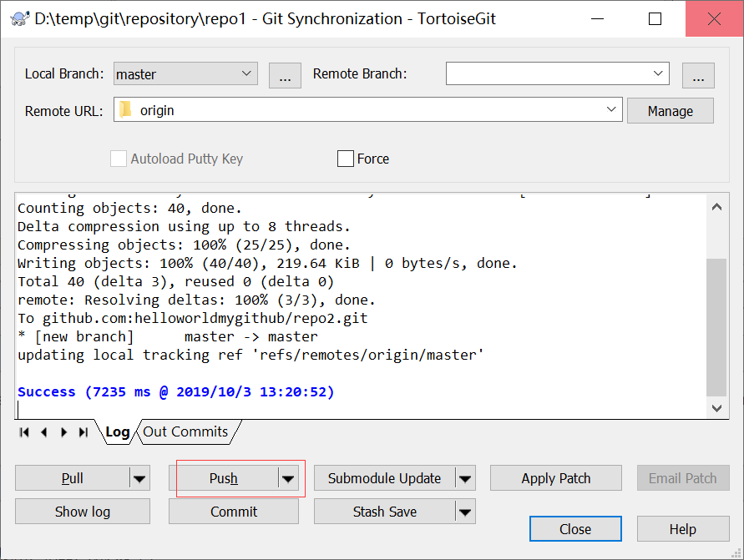Screen dimensions: 744x560
Task: Toggle the Force checkbox
Action: [x=346, y=159]
